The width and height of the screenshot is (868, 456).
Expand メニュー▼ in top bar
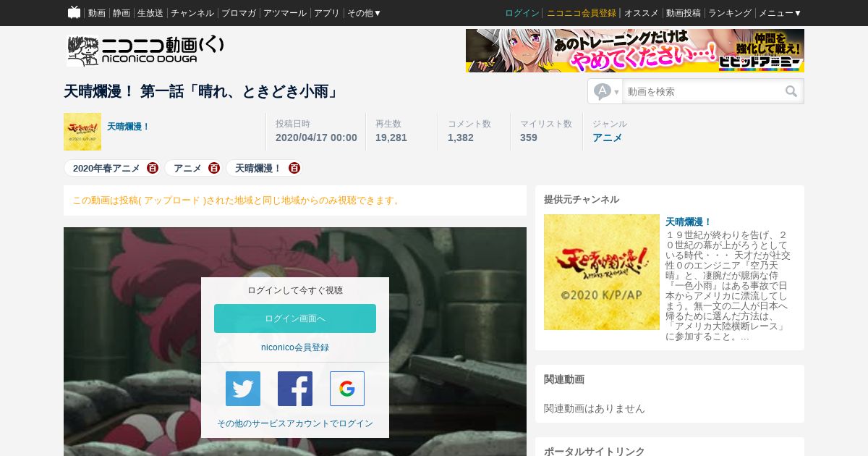click(x=780, y=13)
